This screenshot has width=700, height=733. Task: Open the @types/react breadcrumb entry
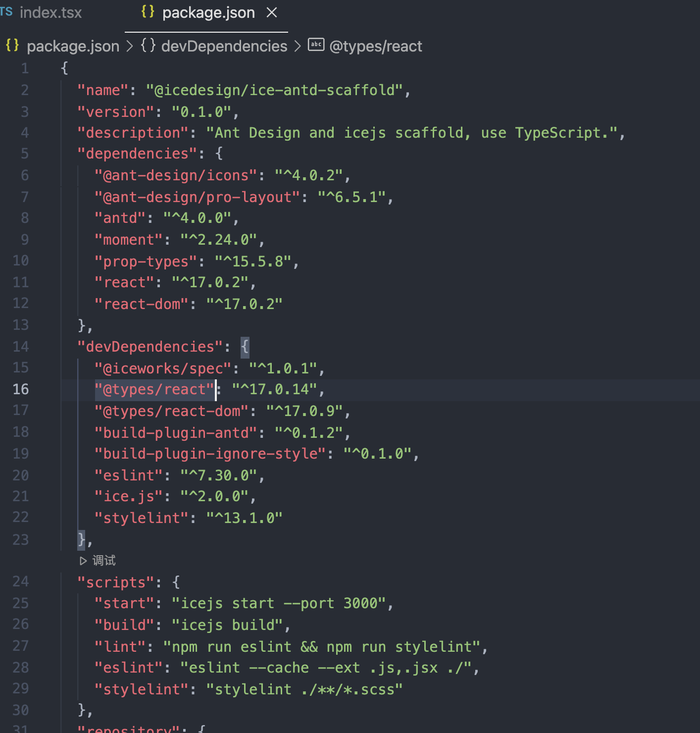click(376, 46)
